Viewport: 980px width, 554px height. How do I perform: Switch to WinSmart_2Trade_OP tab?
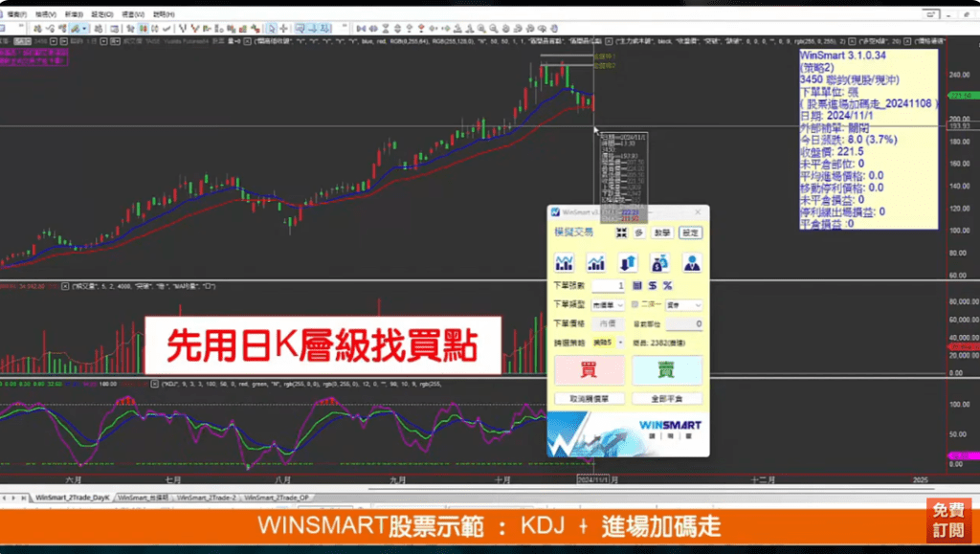tap(277, 498)
